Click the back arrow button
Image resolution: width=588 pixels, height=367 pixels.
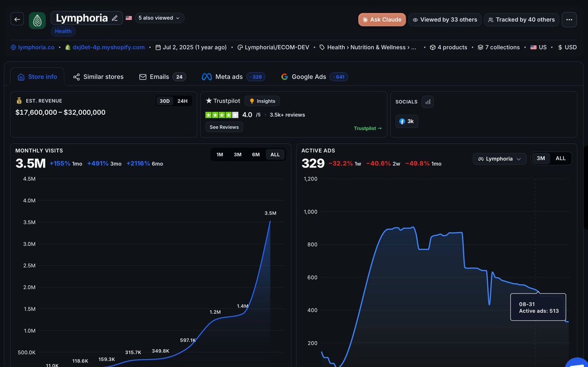tap(17, 20)
